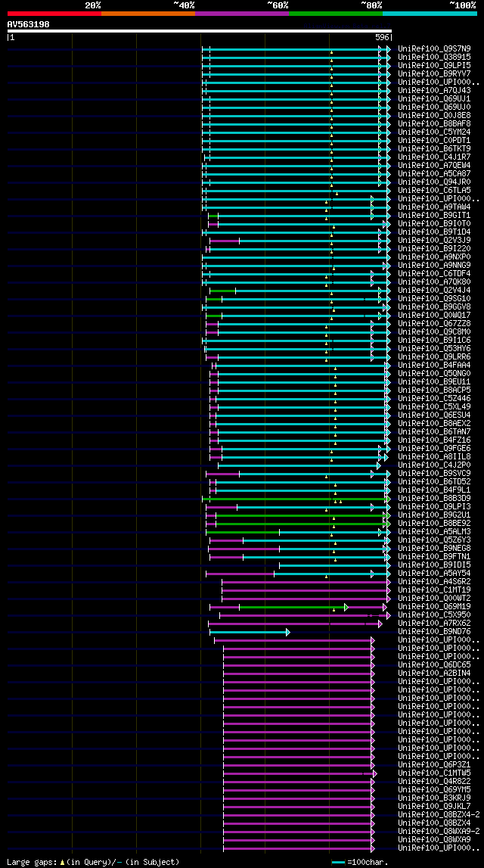484x868 pixels.
Task: Select the UniRef100_Q8BZX4-2 label
Action: coord(439,814)
